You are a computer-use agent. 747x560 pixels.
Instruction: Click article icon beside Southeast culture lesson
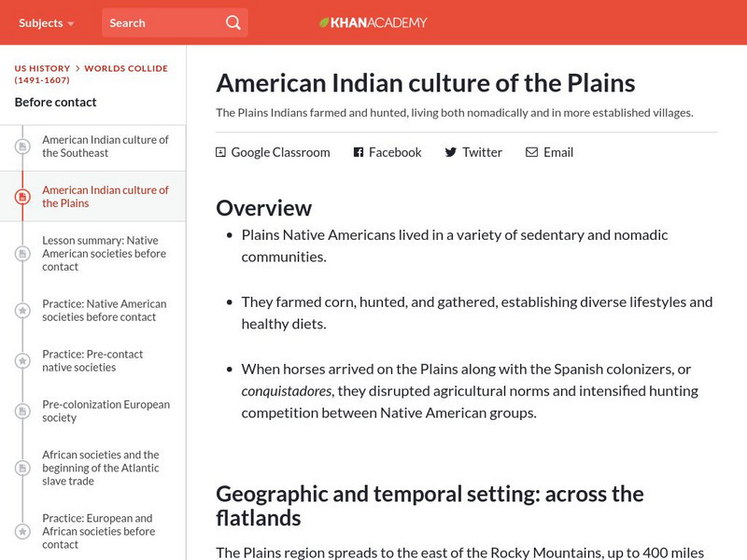[22, 147]
